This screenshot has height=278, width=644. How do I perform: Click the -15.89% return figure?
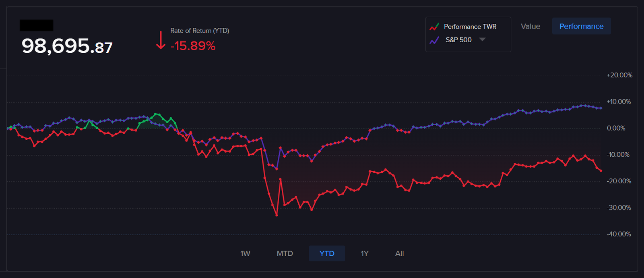click(x=193, y=46)
